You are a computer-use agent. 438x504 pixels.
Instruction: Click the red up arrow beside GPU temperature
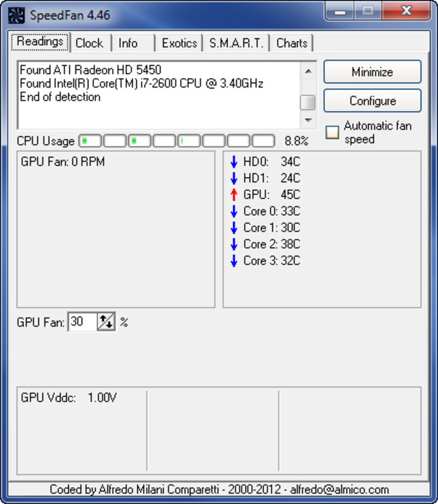[234, 195]
